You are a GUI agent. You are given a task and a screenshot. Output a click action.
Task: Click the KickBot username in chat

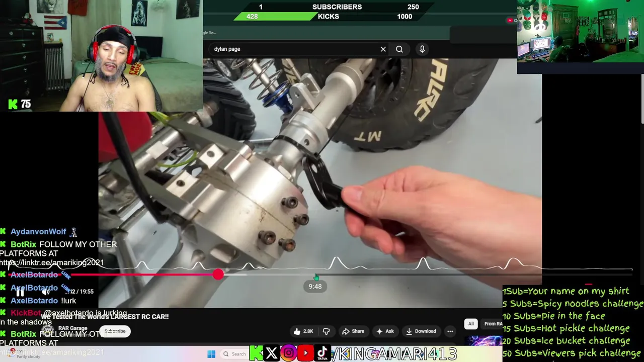25,313
